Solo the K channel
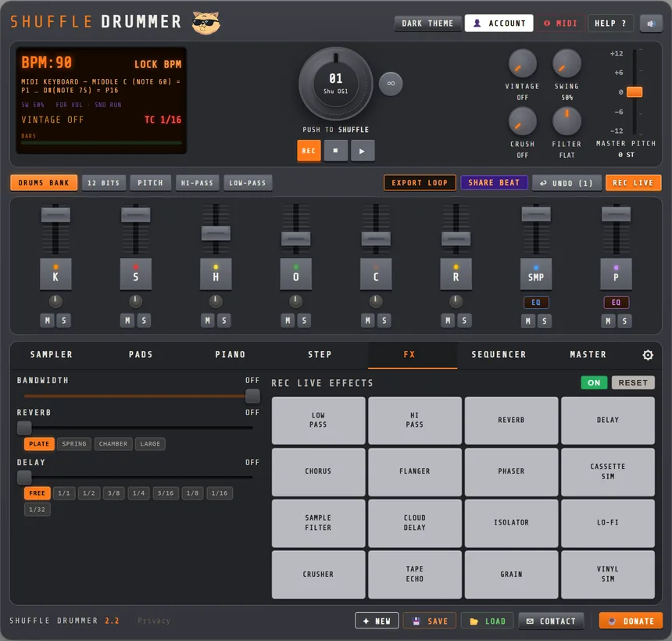Image resolution: width=672 pixels, height=641 pixels. [x=63, y=320]
